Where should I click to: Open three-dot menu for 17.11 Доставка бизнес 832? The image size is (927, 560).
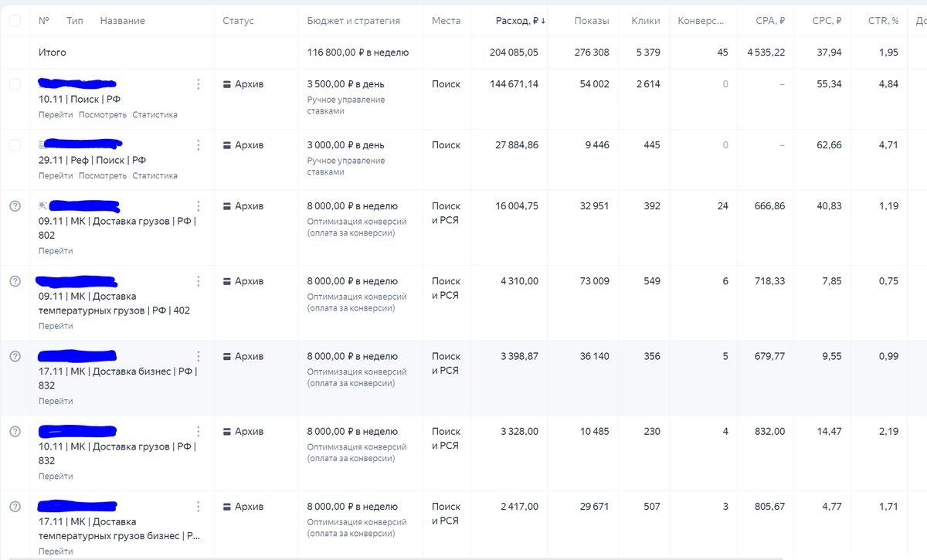199,356
